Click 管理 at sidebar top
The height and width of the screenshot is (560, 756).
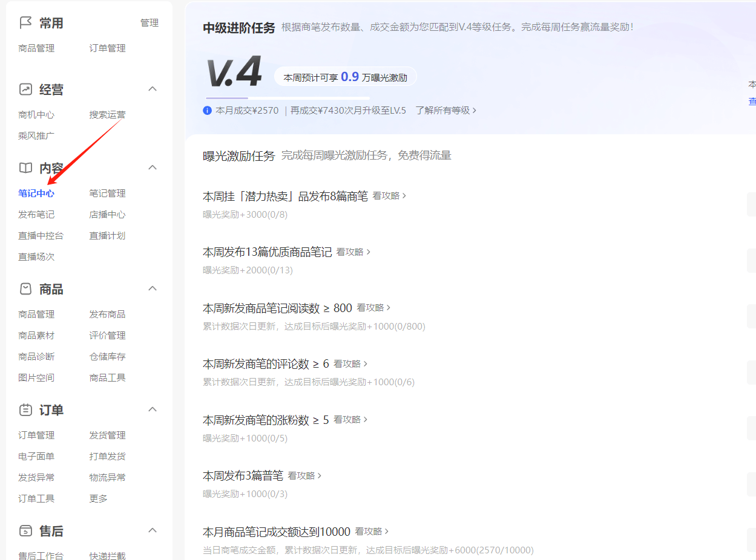pyautogui.click(x=149, y=22)
